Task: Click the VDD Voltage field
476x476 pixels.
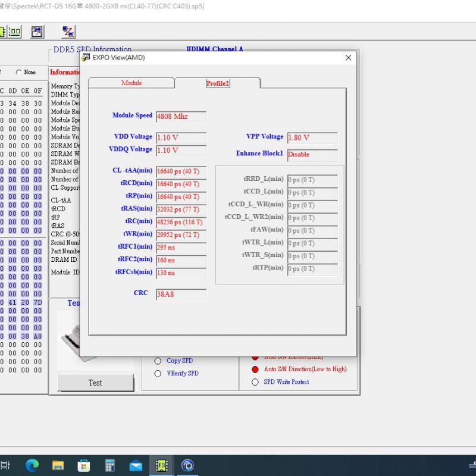Action: (181, 138)
